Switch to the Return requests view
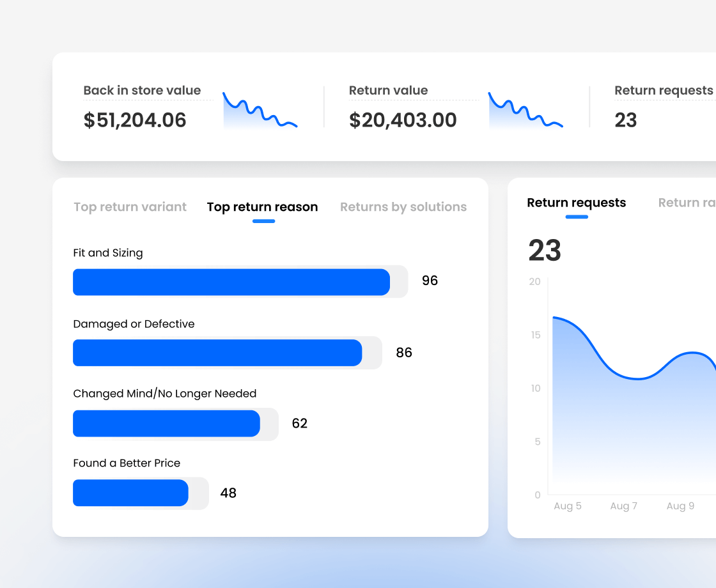This screenshot has width=716, height=588. click(576, 203)
